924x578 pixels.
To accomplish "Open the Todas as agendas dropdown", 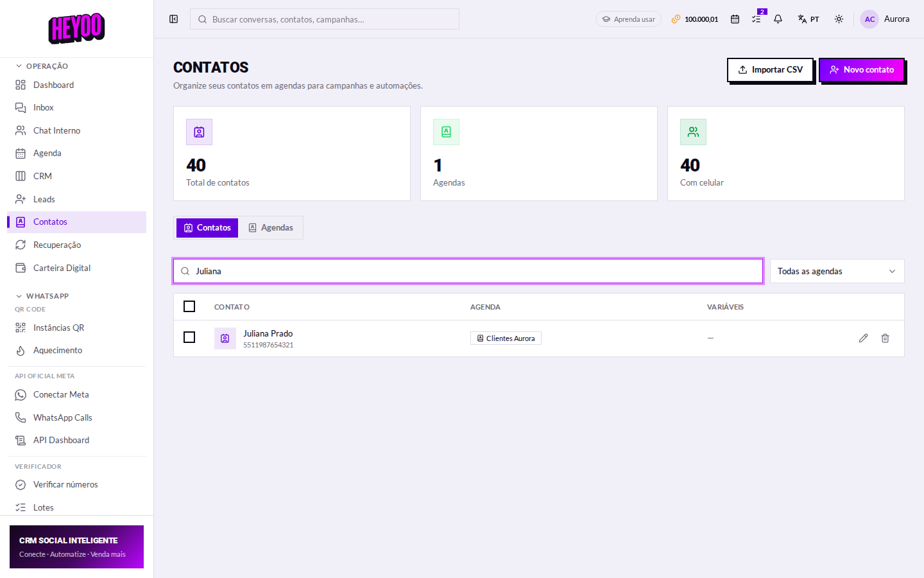I will pos(837,271).
